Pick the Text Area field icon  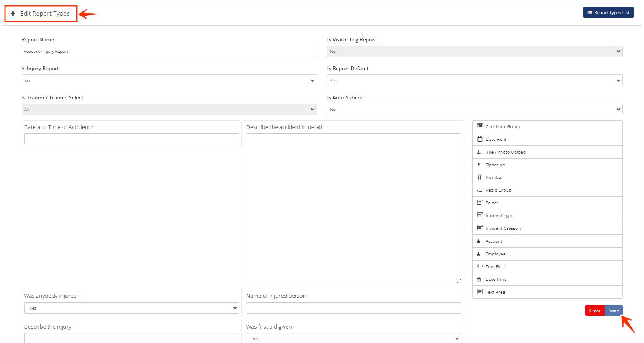click(x=480, y=292)
